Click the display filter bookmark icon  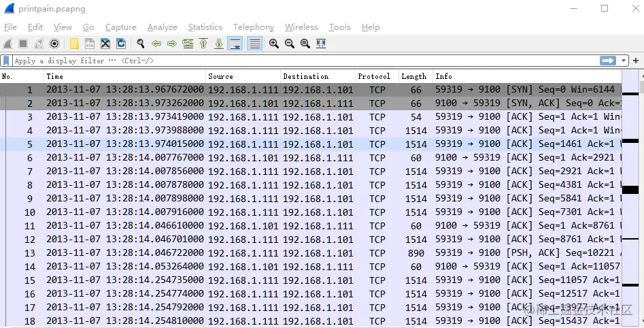coord(6,61)
